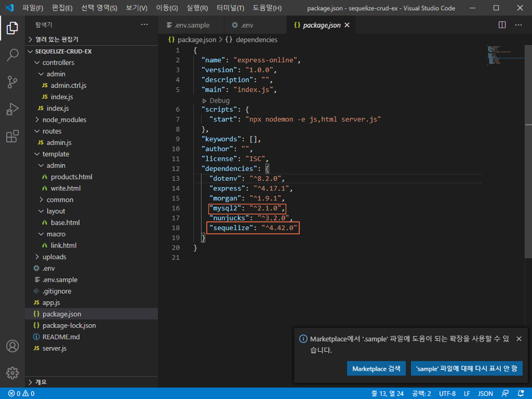Screen dimensions: 532x399
Task: Open the 터미널(T) menu
Action: [230, 8]
